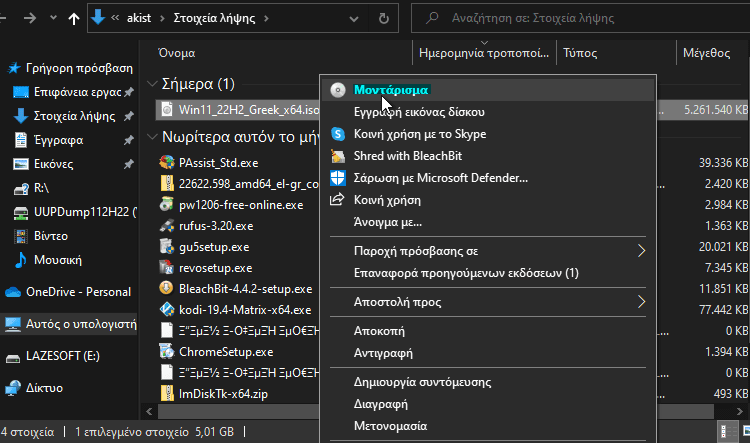
Task: Click the Στοιχεία λήψης sidebar icon
Action: pos(21,116)
